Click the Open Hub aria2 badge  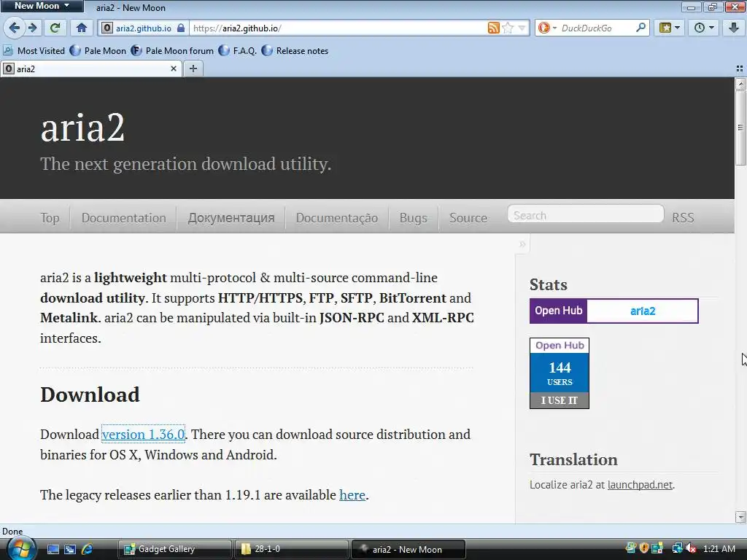pyautogui.click(x=614, y=311)
